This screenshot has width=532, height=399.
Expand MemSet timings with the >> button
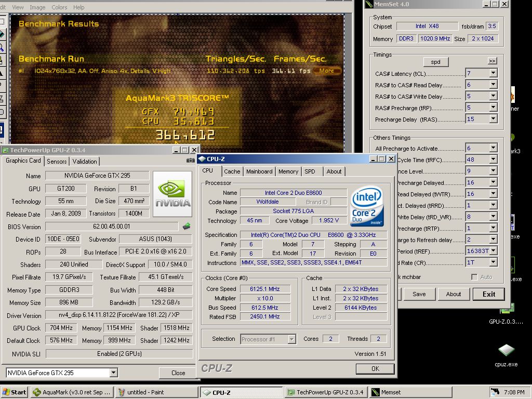tap(493, 61)
